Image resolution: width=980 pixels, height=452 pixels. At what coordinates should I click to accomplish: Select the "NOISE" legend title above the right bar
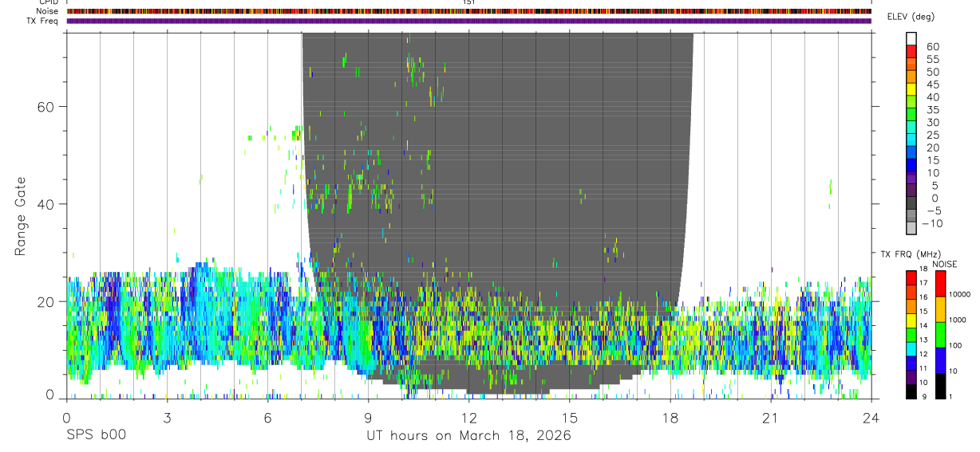click(945, 264)
